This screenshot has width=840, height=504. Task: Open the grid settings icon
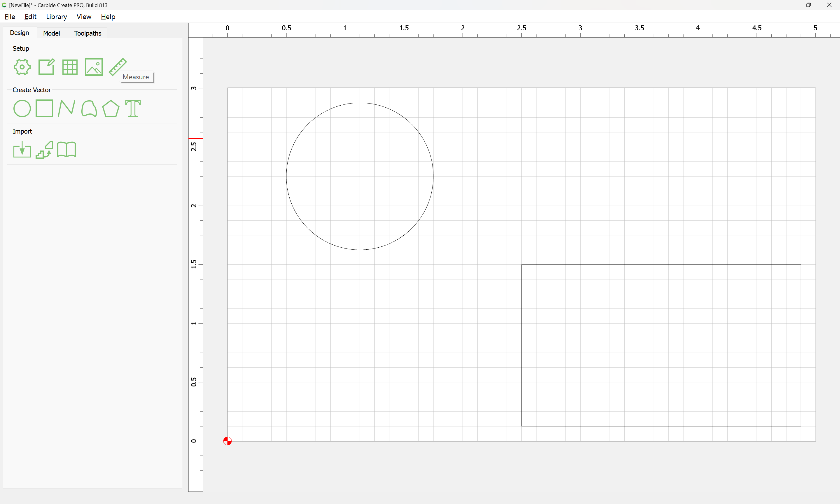[70, 67]
